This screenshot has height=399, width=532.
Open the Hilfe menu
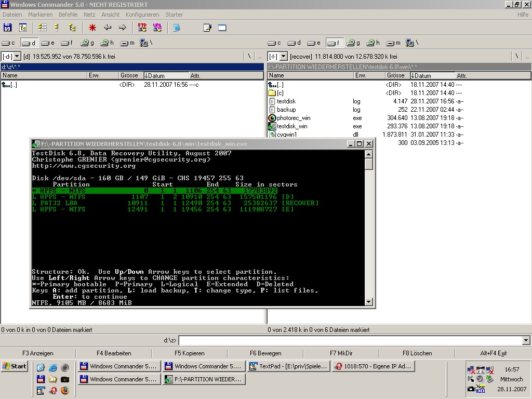[523, 15]
